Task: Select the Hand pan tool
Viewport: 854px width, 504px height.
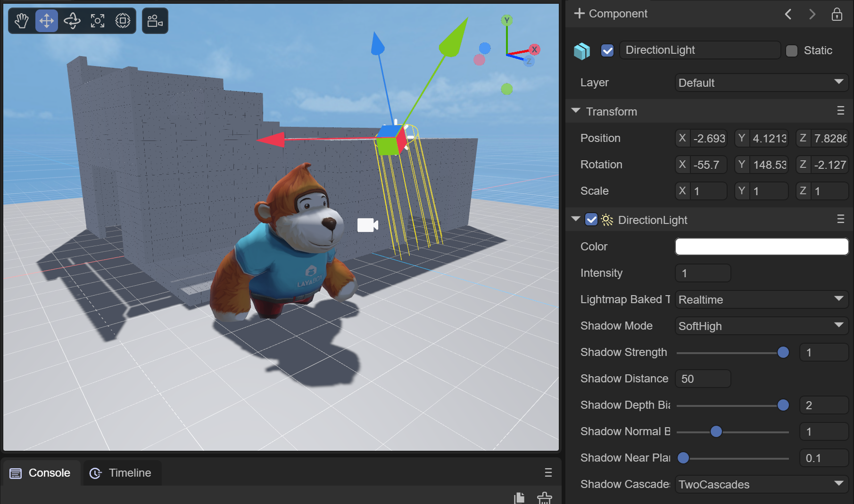Action: pyautogui.click(x=22, y=21)
